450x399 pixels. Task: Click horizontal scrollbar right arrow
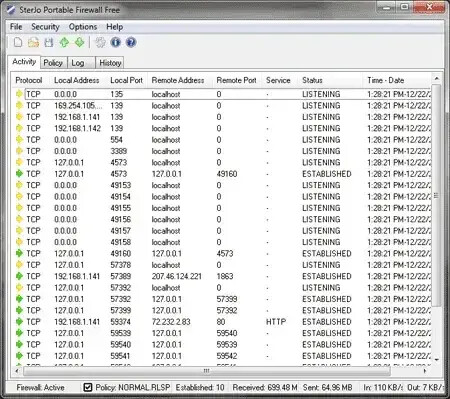click(425, 370)
